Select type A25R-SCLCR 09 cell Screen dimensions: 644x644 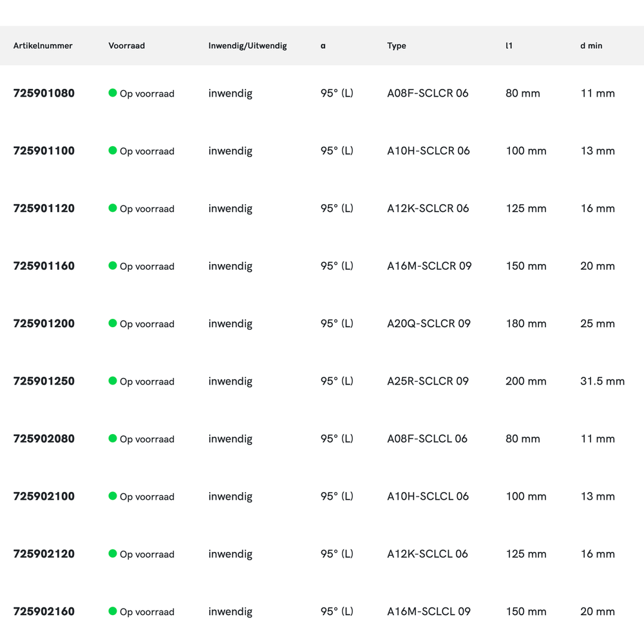[x=428, y=381]
